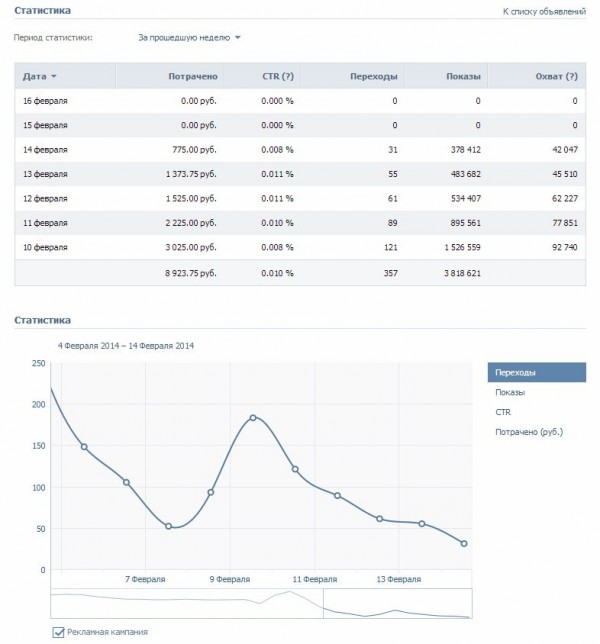Open the К списку объявлений link
The image size is (600, 644).
(x=545, y=11)
